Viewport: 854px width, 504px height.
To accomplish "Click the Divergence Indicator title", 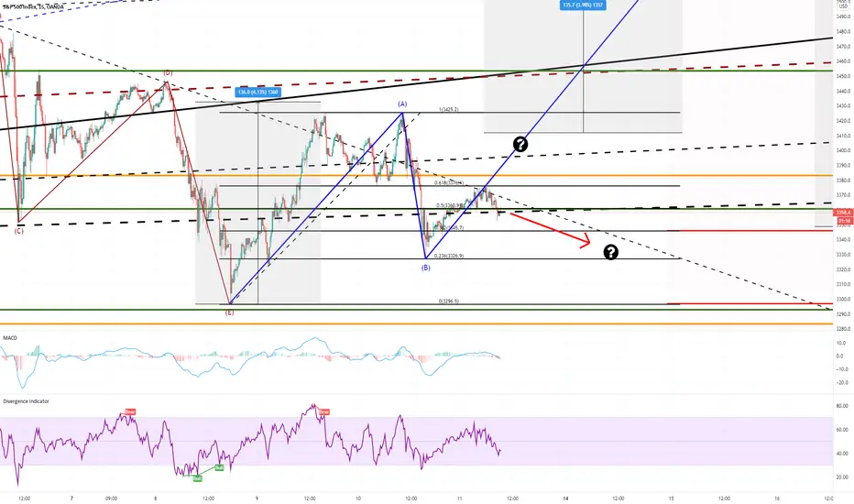I will click(27, 401).
